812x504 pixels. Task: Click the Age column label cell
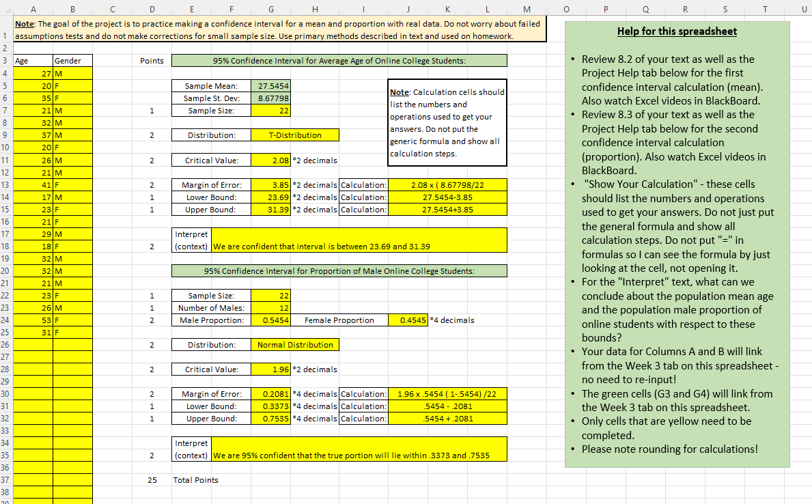pyautogui.click(x=33, y=61)
